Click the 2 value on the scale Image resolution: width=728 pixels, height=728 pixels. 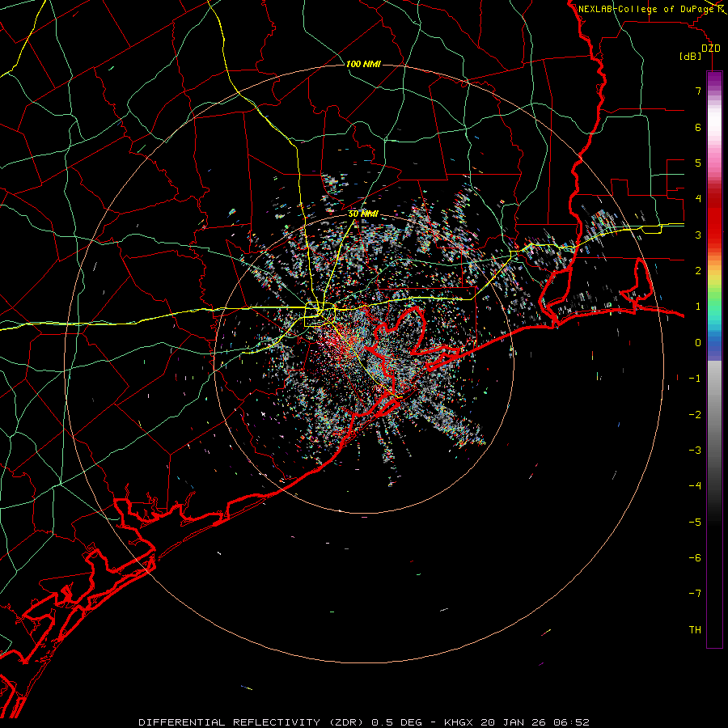point(698,271)
